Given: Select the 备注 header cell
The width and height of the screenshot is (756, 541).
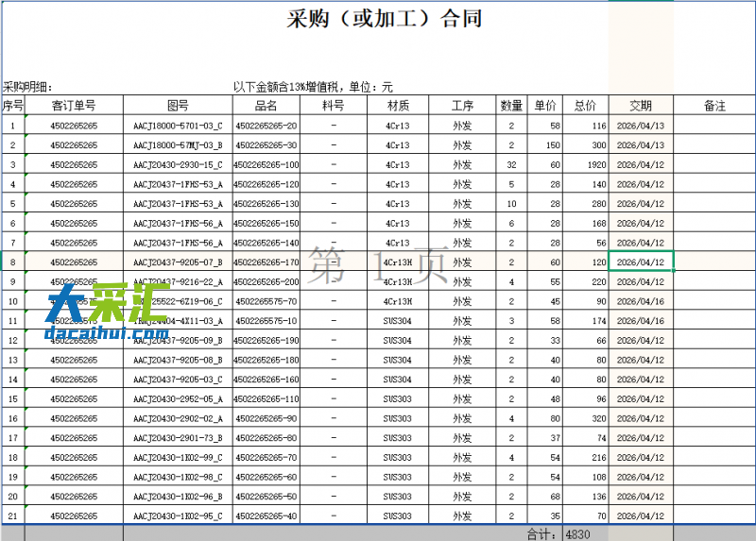Looking at the screenshot, I should (x=714, y=106).
